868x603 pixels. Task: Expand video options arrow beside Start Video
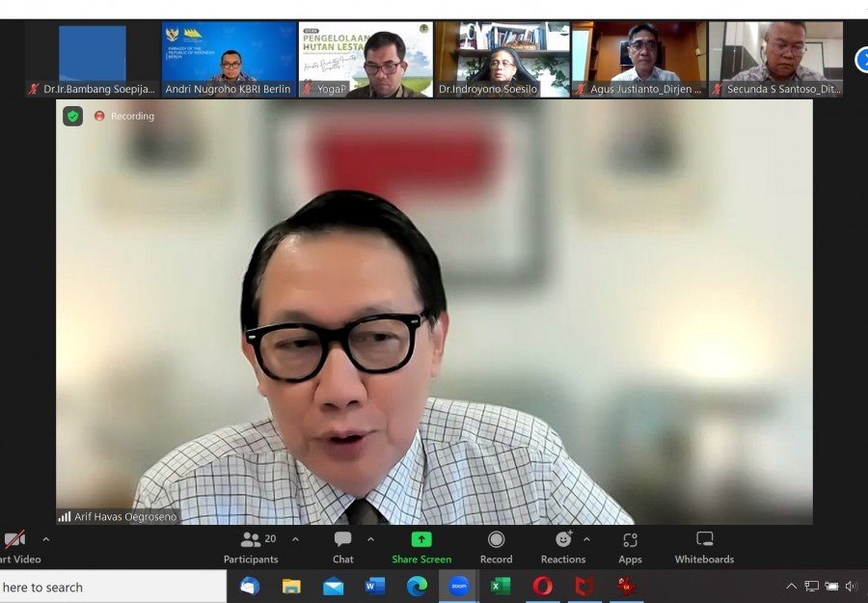pyautogui.click(x=45, y=539)
